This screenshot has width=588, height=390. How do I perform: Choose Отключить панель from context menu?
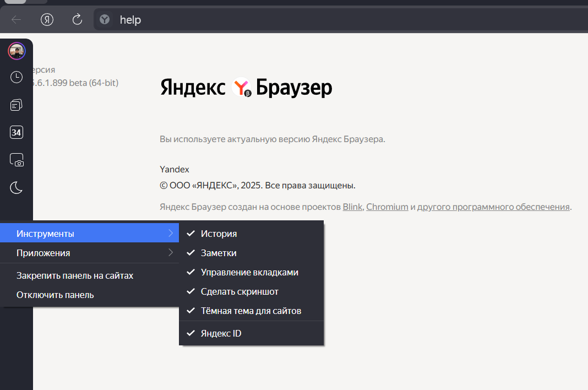pyautogui.click(x=89, y=295)
